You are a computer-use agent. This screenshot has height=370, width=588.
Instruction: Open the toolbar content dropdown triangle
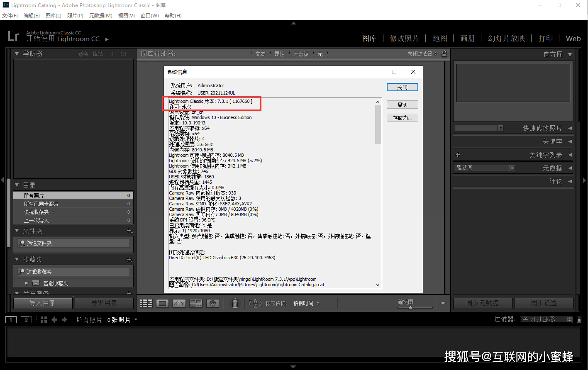click(443, 304)
